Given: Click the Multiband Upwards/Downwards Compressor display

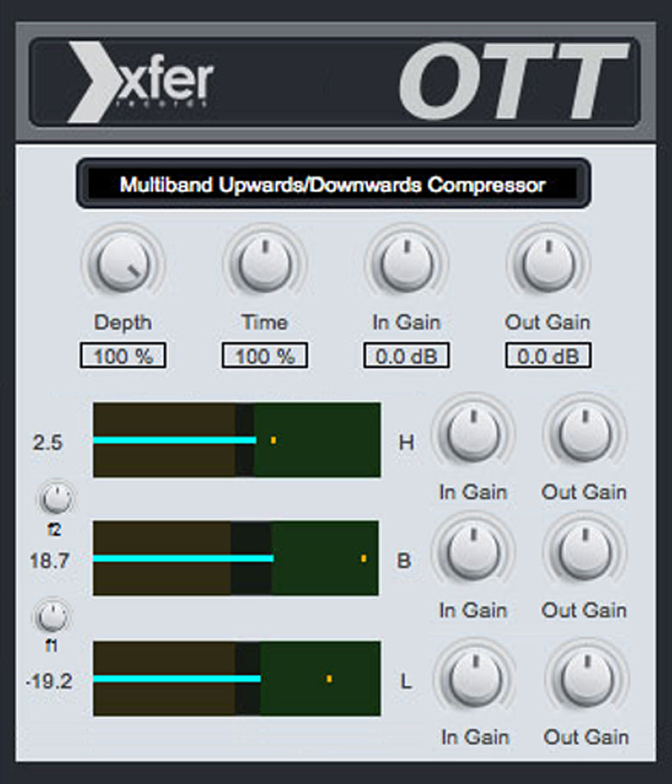Looking at the screenshot, I should point(333,184).
